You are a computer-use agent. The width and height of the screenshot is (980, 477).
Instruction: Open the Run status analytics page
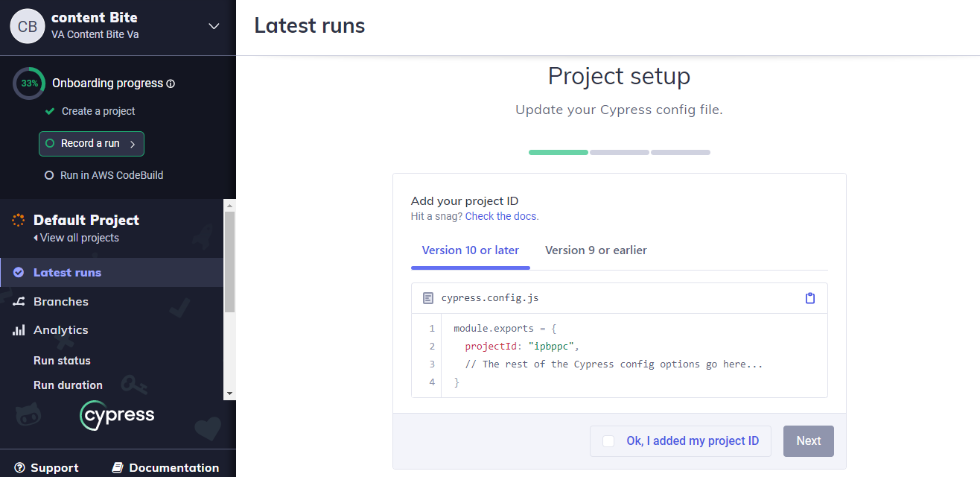click(x=62, y=361)
